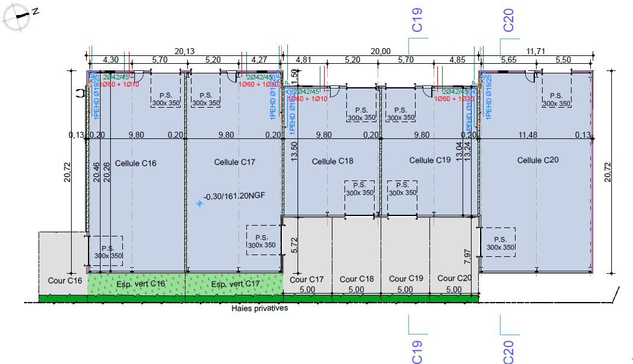
Task: Click the blue level marker symbol in Cellule C17
Action: [199, 204]
